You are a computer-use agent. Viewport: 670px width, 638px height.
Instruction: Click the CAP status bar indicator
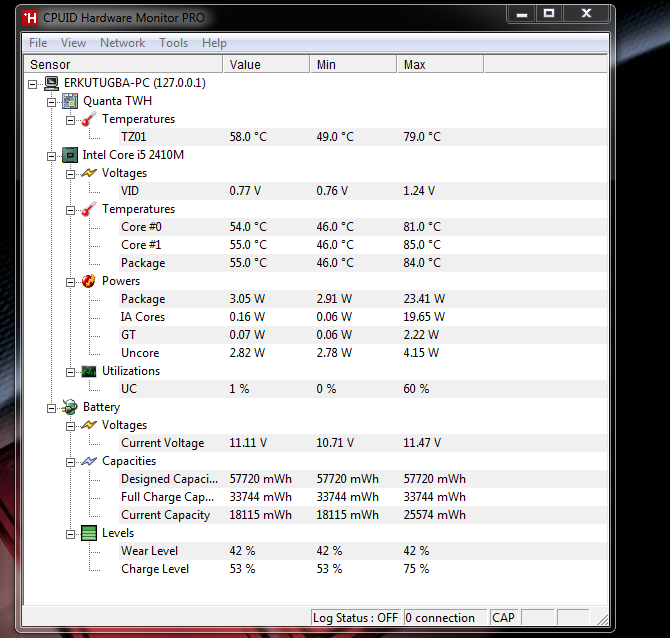click(503, 618)
